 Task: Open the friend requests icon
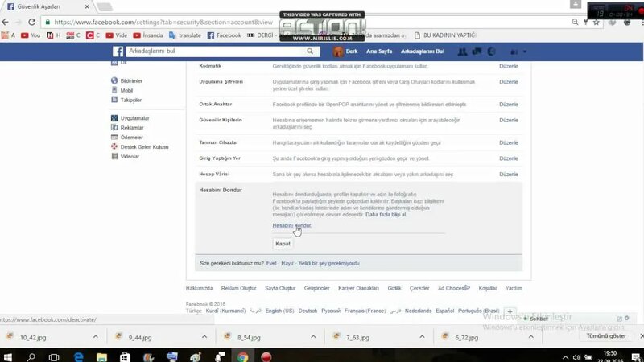pyautogui.click(x=462, y=51)
